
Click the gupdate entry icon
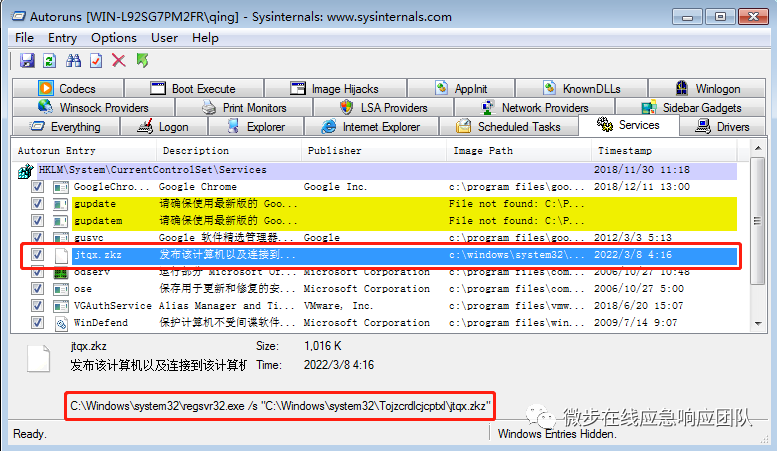pyautogui.click(x=60, y=204)
